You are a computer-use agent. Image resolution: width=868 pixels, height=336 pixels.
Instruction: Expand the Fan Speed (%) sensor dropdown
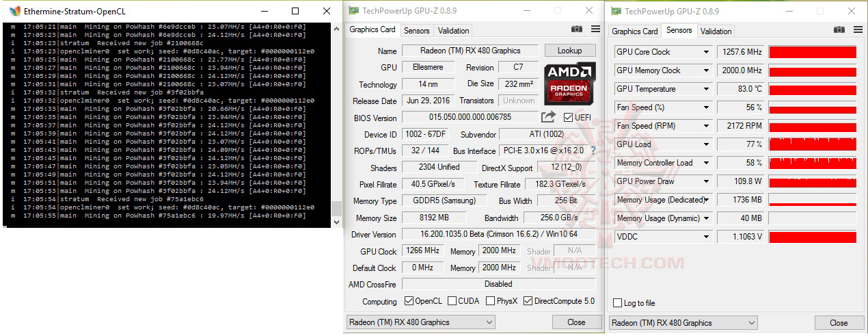(x=707, y=107)
